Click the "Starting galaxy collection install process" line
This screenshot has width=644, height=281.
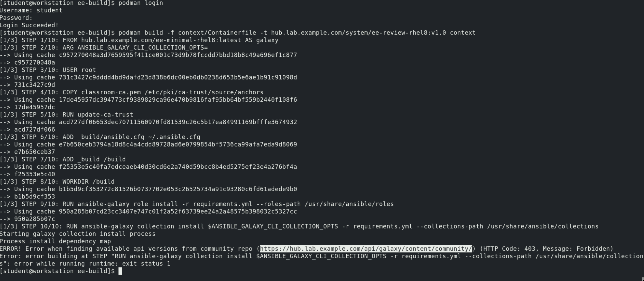78,234
